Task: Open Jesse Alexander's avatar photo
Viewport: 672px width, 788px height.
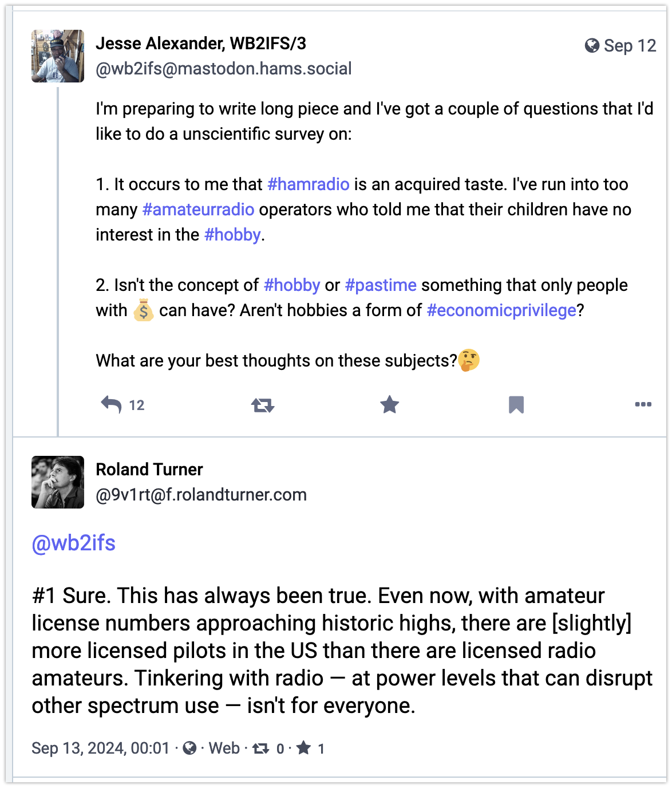Action: pyautogui.click(x=58, y=56)
